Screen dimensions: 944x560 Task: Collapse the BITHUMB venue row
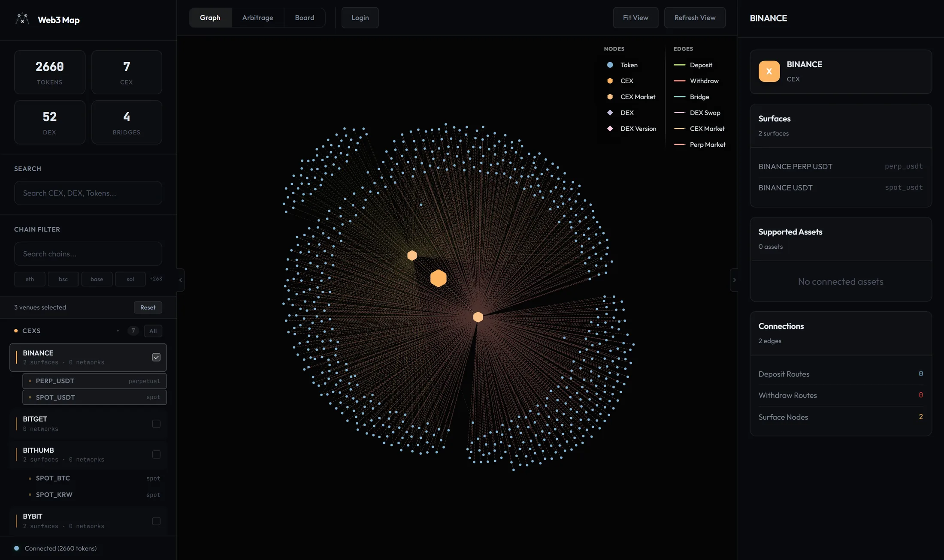pos(88,455)
